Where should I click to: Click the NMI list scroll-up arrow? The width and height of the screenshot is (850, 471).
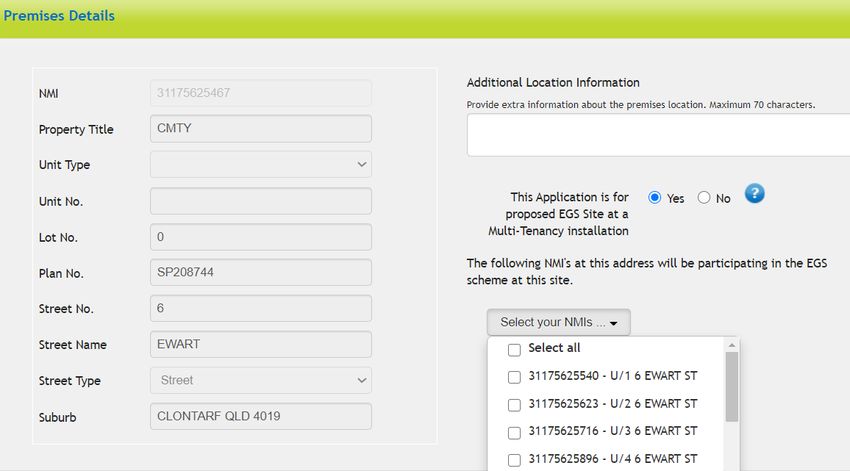click(x=732, y=345)
